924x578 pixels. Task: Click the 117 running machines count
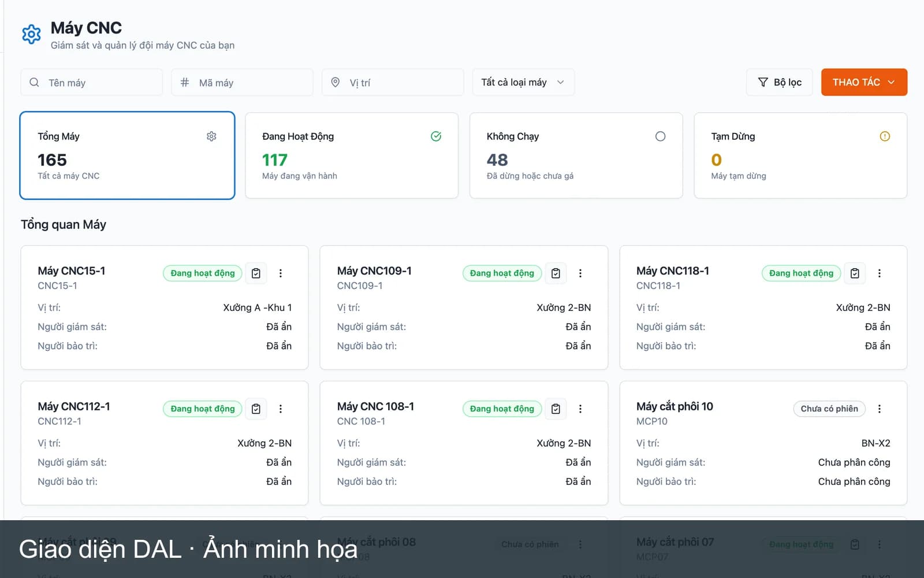pos(274,160)
